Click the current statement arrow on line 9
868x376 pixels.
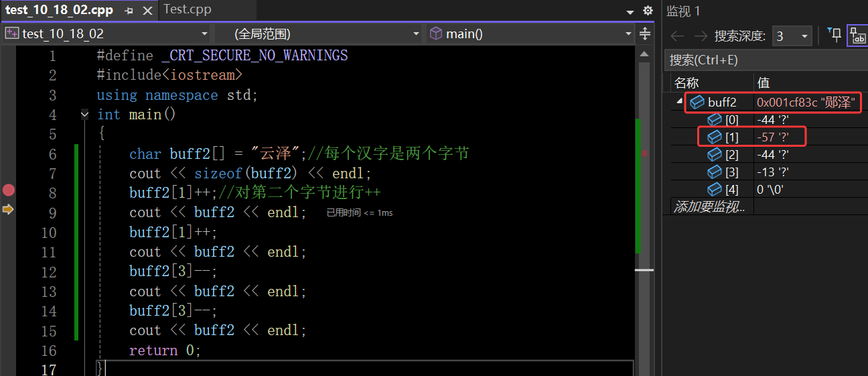pos(8,210)
